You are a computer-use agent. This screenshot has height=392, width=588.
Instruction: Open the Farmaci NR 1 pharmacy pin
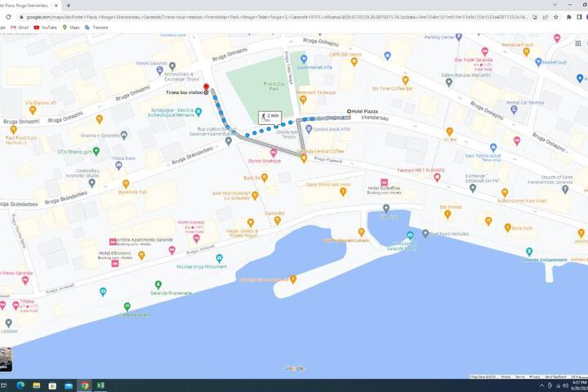[x=437, y=177]
